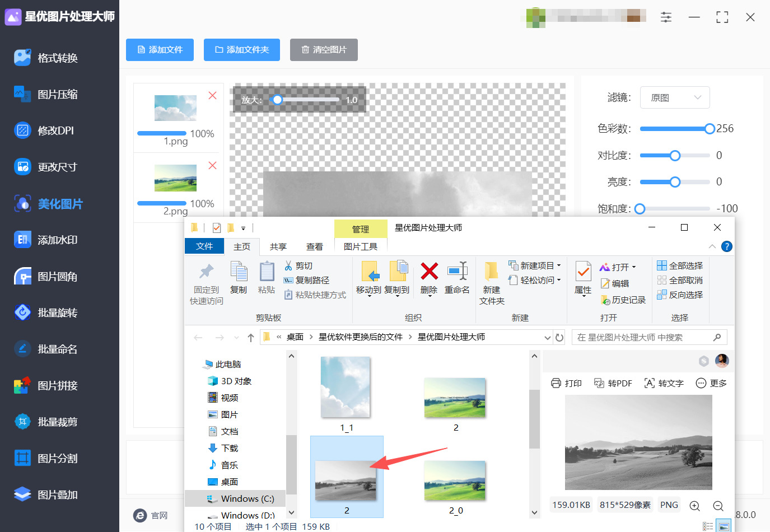
Task: Click the 添加文件 button
Action: tap(160, 50)
